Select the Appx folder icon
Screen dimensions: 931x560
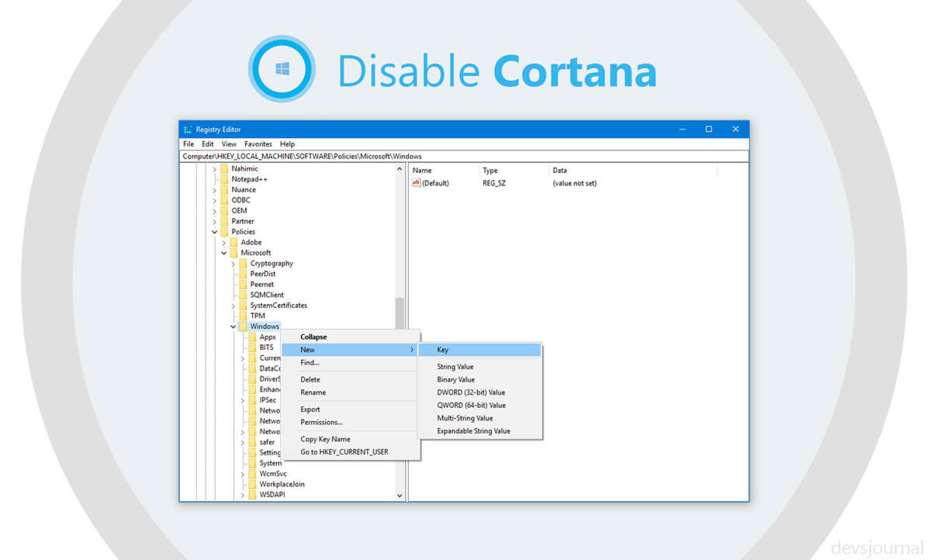[x=252, y=337]
